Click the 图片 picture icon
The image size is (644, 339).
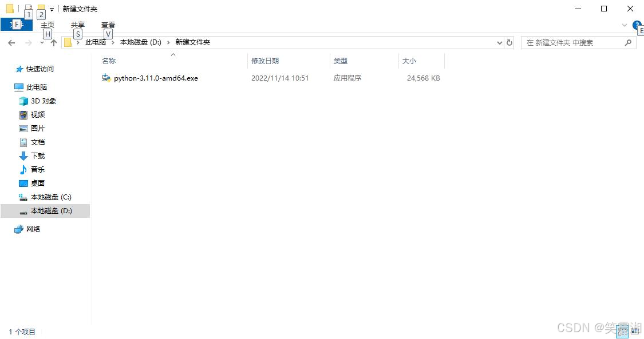[23, 128]
